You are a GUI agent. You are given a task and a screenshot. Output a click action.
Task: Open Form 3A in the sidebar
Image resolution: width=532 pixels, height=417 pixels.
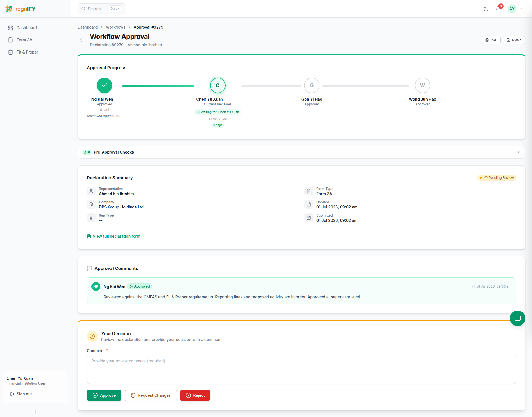pos(35,40)
